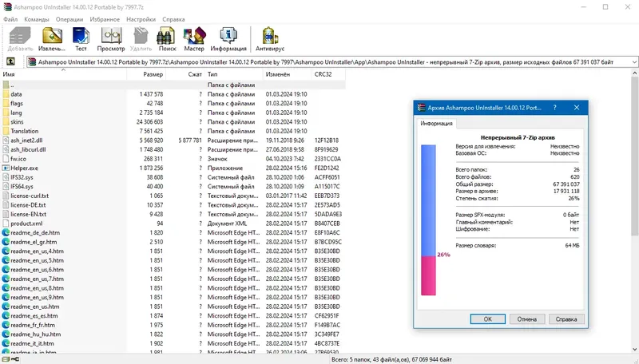
Task: Select the readme_en_us,4.htm file name
Action: (x=37, y=251)
